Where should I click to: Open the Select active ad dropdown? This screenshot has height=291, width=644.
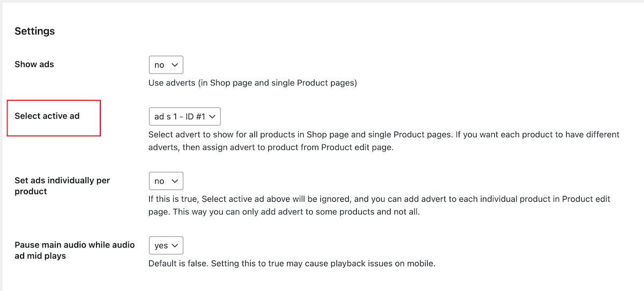point(184,117)
